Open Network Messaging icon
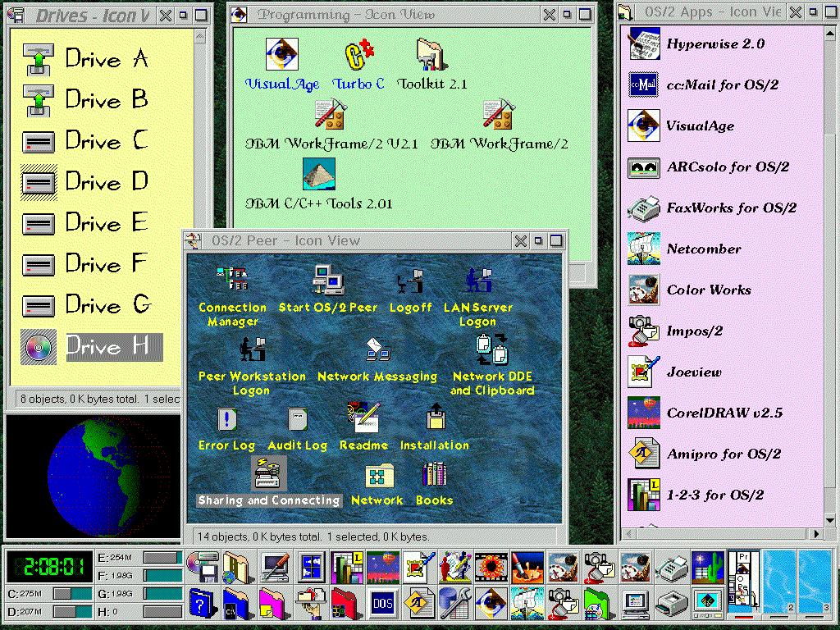This screenshot has height=630, width=840. point(377,349)
